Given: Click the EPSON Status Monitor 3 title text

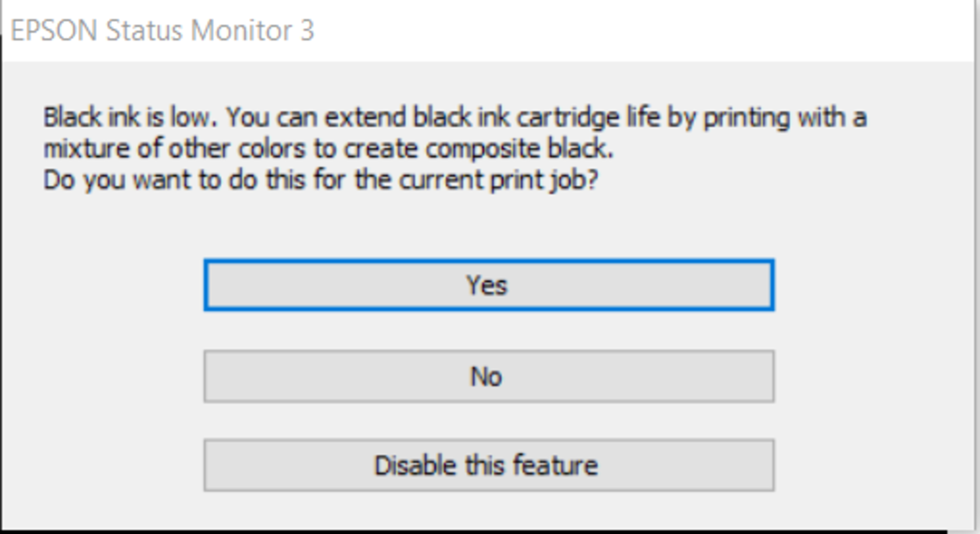Looking at the screenshot, I should pyautogui.click(x=163, y=30).
